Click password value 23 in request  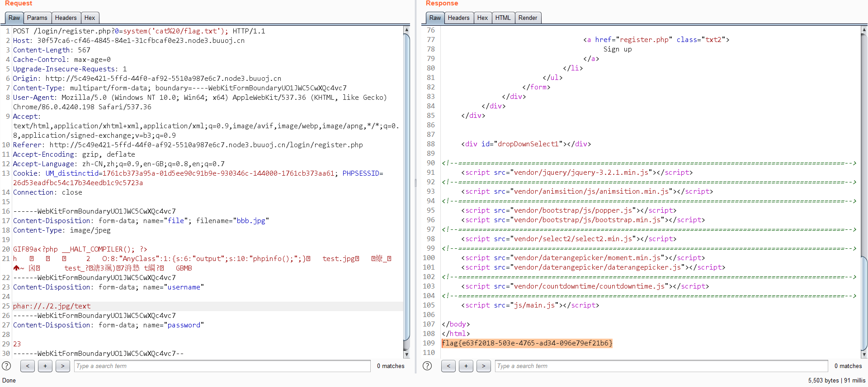17,344
